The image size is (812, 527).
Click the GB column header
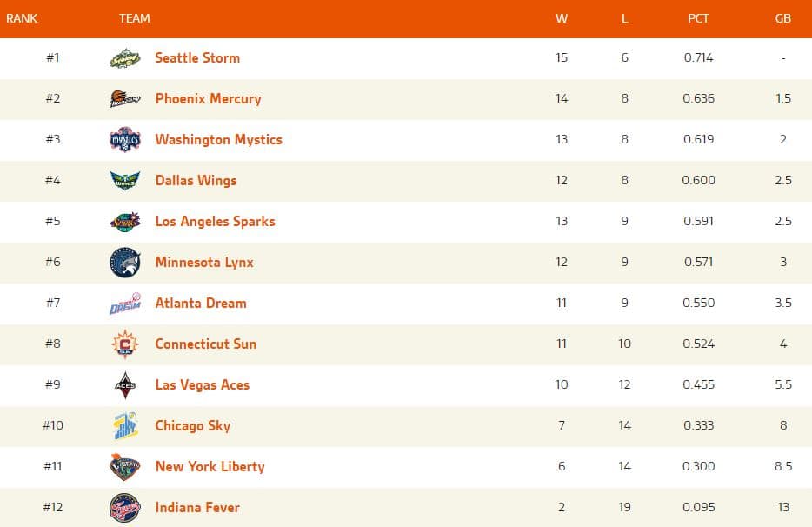(782, 18)
